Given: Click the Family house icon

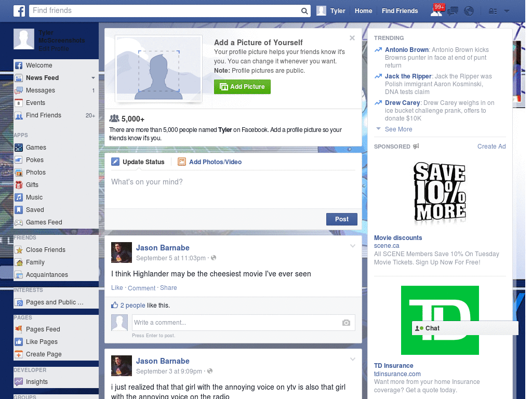Looking at the screenshot, I should (19, 262).
